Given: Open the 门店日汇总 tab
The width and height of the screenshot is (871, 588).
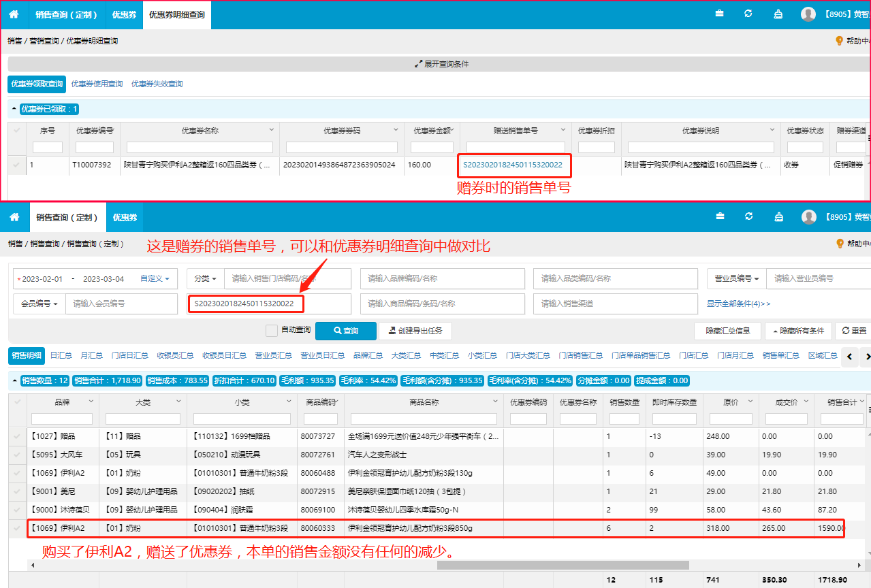Looking at the screenshot, I should [x=129, y=355].
